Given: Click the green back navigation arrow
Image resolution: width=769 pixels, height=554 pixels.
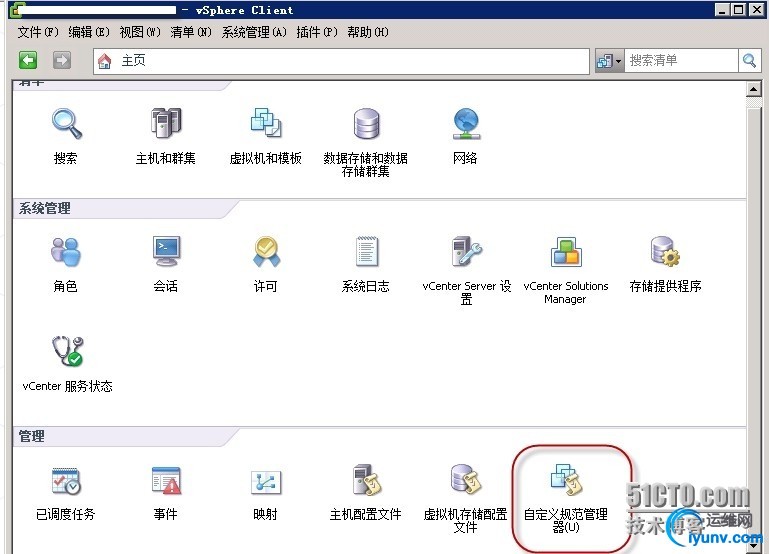Looking at the screenshot, I should (28, 60).
